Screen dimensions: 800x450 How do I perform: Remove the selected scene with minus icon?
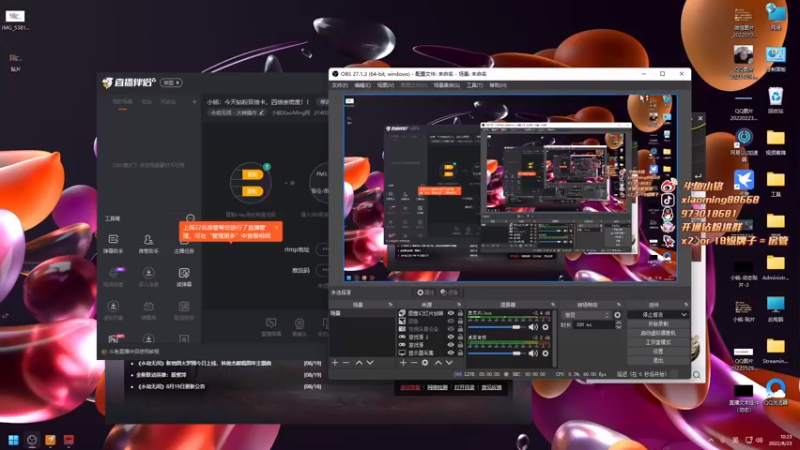coord(346,362)
